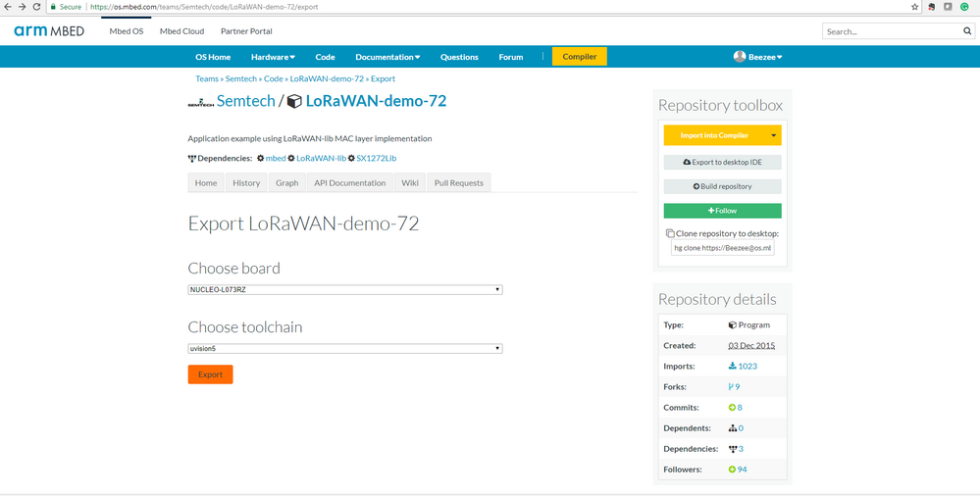Open the Pull Requests tab
Screen dimensions: 980x496
point(459,183)
